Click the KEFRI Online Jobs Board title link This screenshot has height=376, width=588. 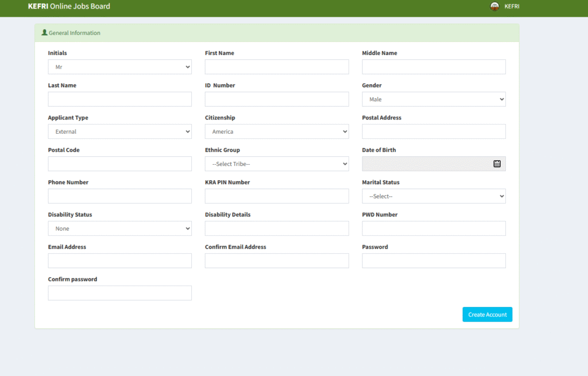69,6
